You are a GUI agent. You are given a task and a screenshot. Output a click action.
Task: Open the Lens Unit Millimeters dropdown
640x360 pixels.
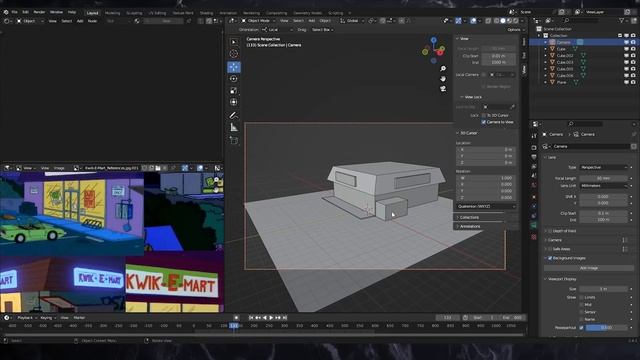(x=603, y=186)
